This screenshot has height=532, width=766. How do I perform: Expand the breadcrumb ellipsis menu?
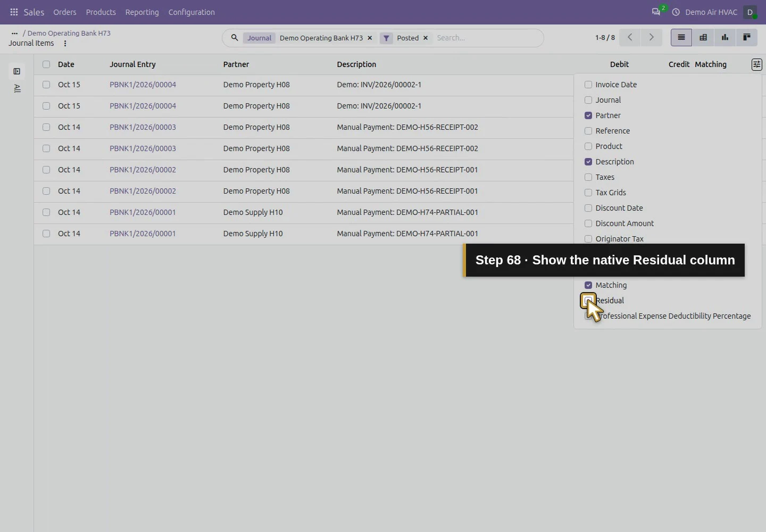point(14,33)
